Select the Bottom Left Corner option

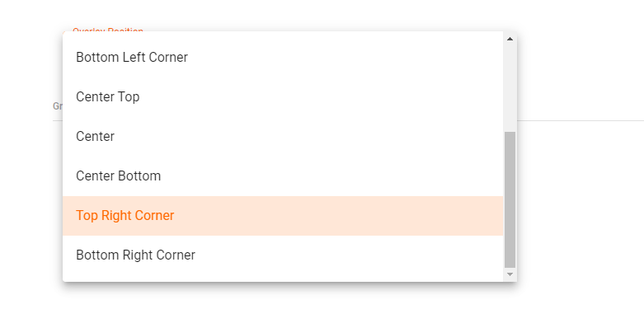click(283, 58)
